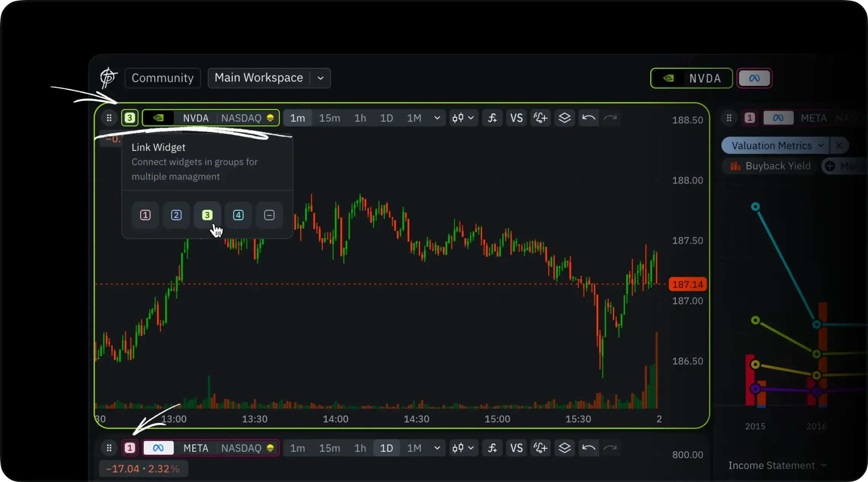Click the Community button
Viewport: 868px width, 482px height.
pos(163,78)
